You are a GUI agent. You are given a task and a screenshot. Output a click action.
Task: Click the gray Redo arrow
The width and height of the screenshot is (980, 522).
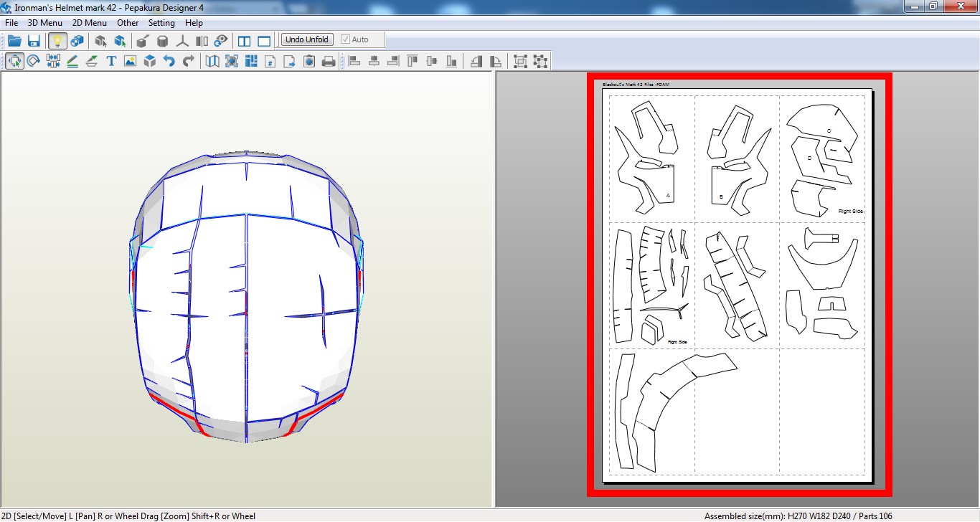coord(188,61)
